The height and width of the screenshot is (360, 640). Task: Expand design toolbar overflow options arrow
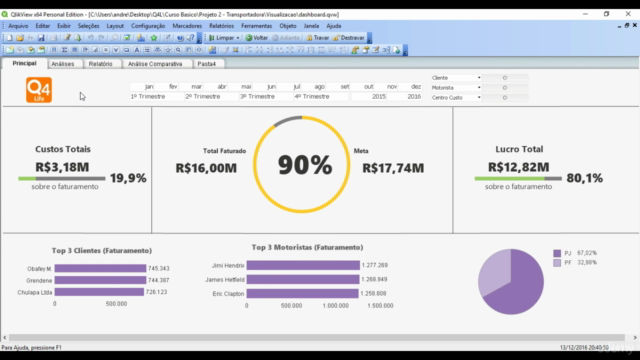405,50
